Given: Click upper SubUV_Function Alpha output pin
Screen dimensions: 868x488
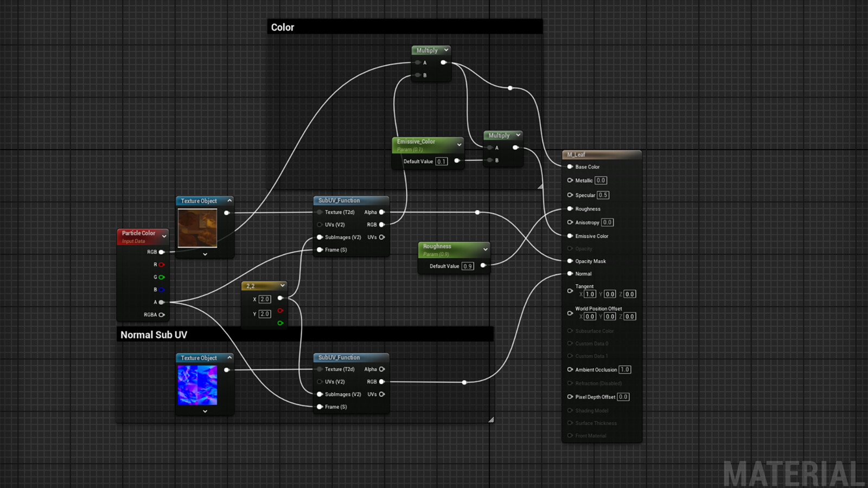Looking at the screenshot, I should pos(382,212).
